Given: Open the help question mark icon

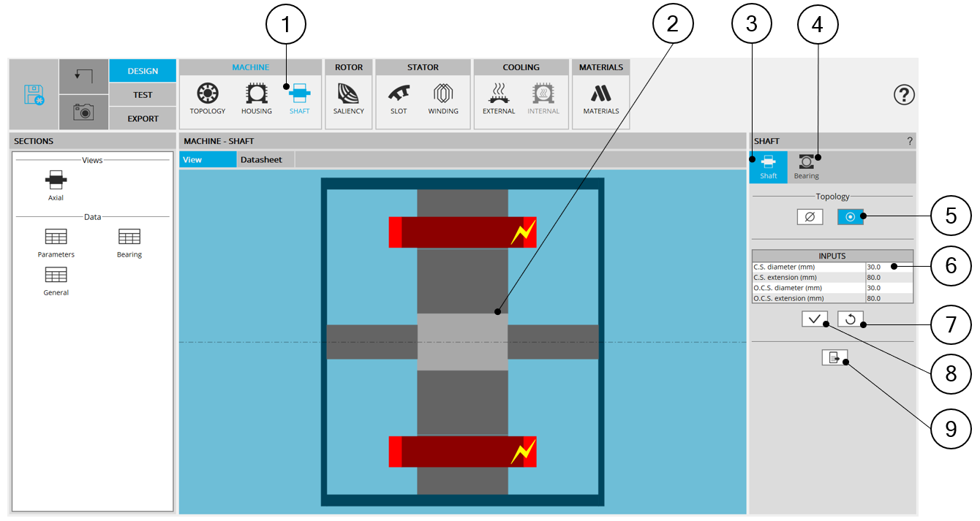Looking at the screenshot, I should point(904,95).
